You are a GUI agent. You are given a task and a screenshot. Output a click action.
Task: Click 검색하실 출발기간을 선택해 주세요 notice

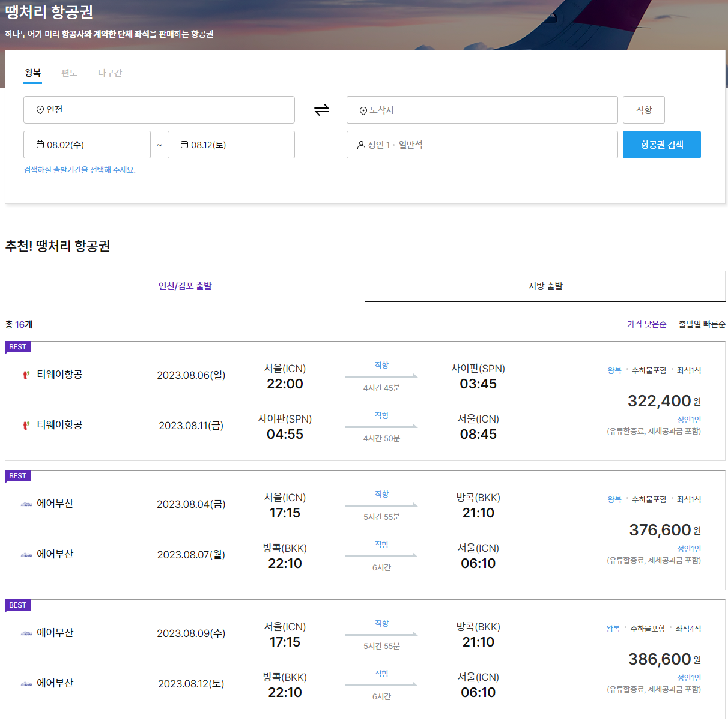[80, 170]
